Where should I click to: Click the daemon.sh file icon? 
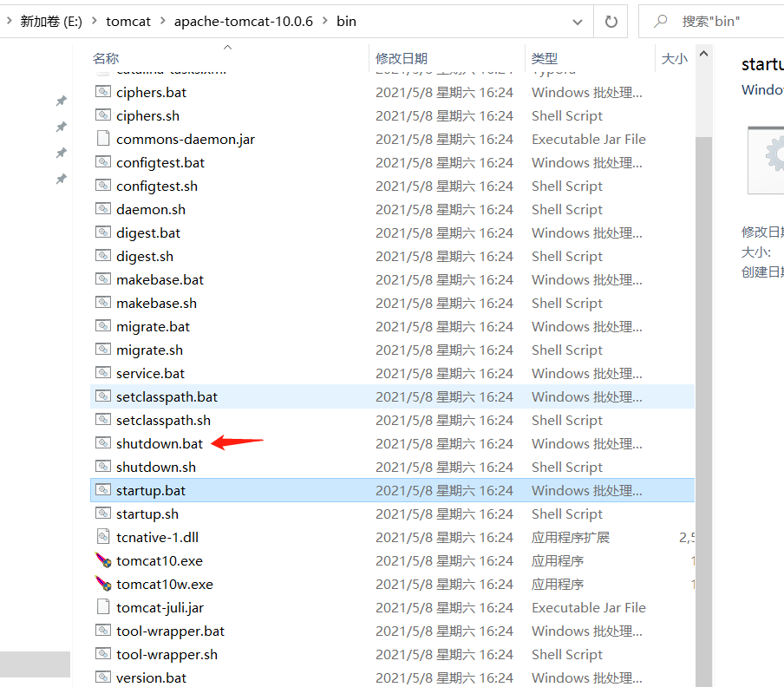coord(103,208)
